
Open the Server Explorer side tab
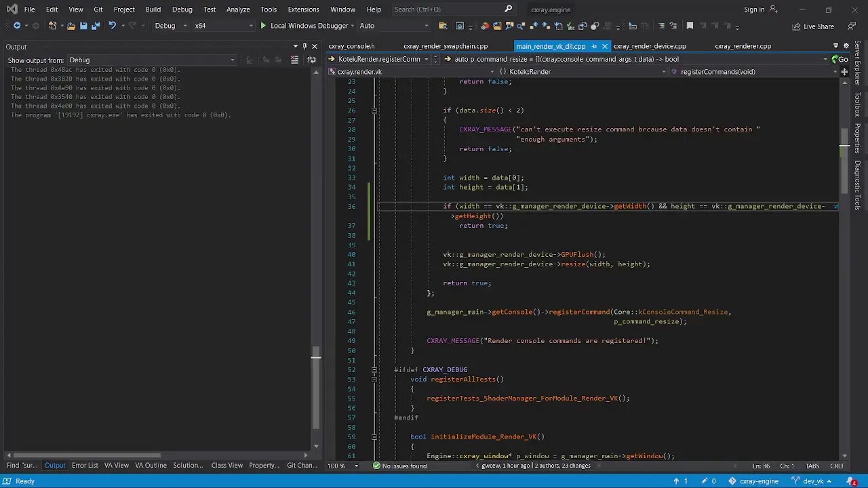click(x=858, y=63)
